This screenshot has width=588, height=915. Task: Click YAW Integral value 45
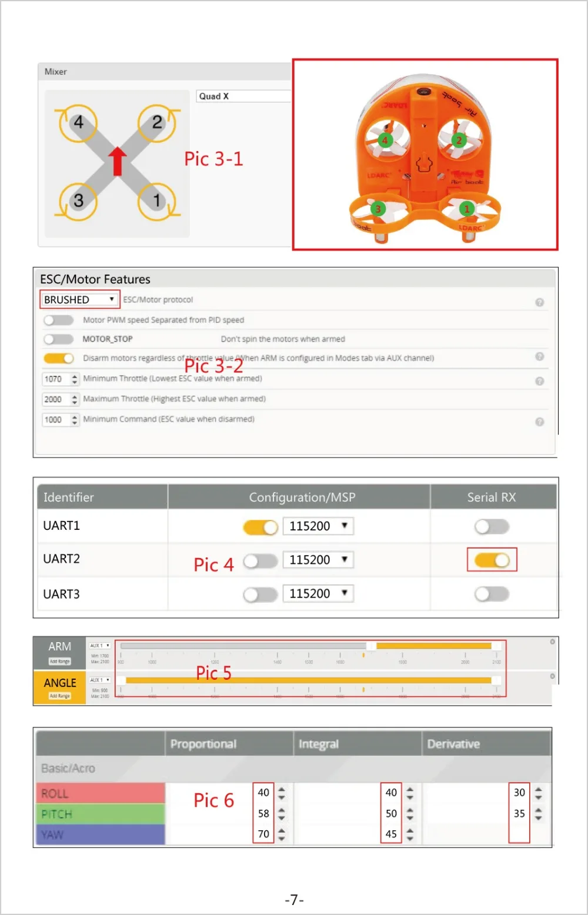pos(392,834)
